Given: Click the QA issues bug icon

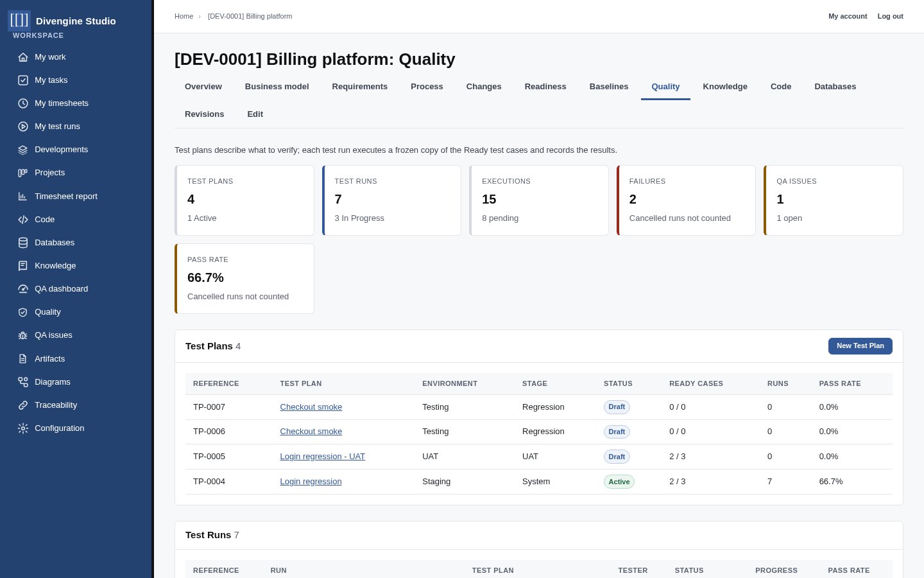Looking at the screenshot, I should tap(23, 335).
